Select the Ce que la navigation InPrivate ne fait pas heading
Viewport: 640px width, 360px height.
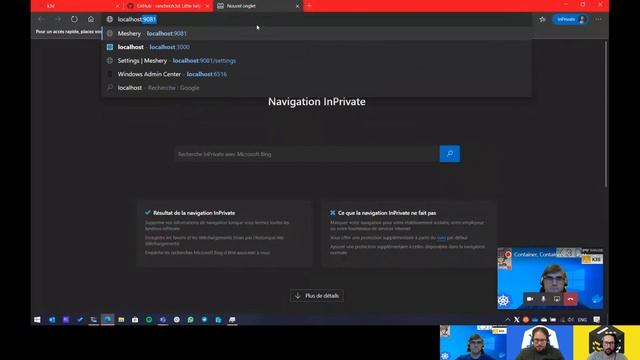click(x=387, y=213)
